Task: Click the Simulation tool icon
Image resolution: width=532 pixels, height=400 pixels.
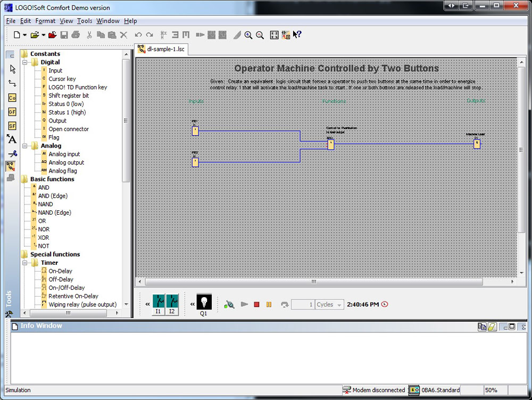Action: (x=11, y=166)
